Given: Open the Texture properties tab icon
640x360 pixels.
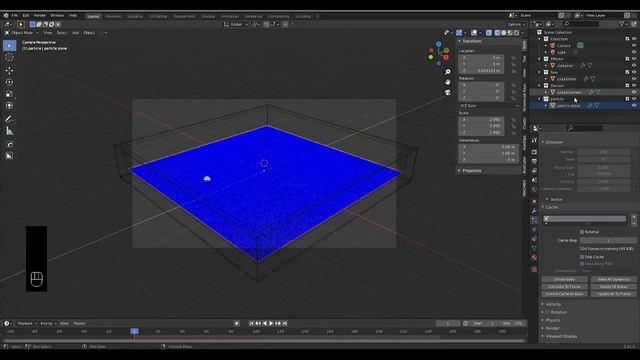Looking at the screenshot, I should click(x=534, y=269).
